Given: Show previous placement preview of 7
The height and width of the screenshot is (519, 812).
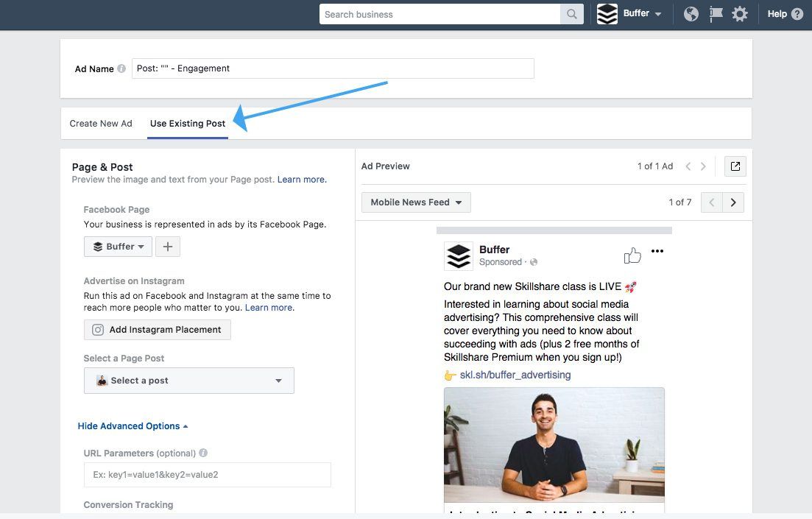Looking at the screenshot, I should click(x=712, y=202).
